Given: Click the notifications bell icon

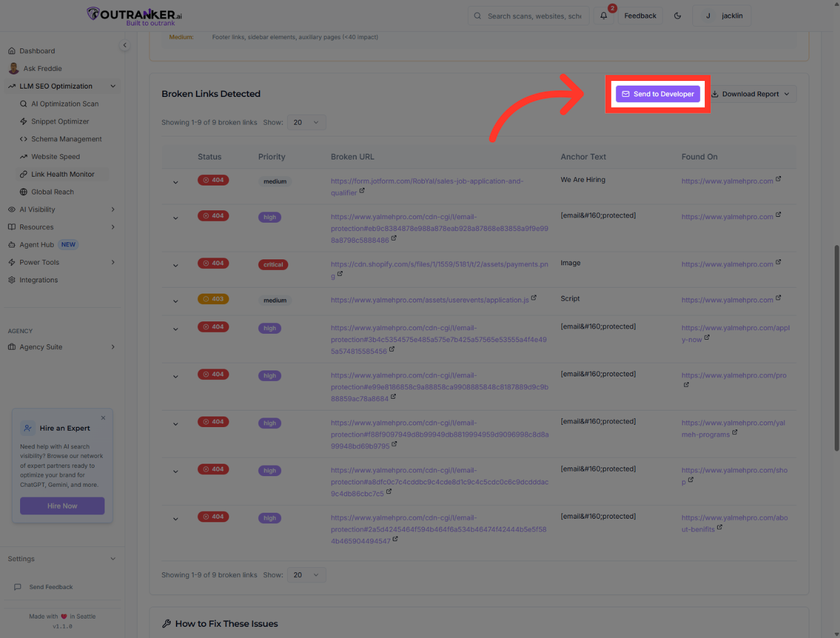Looking at the screenshot, I should coord(603,16).
